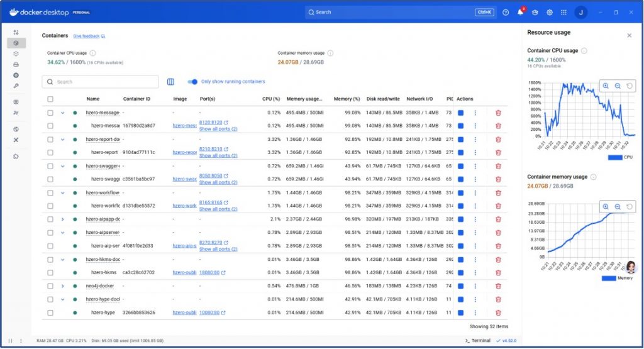This screenshot has width=644, height=349.
Task: Stop the neo4j-docker container
Action: point(460,285)
